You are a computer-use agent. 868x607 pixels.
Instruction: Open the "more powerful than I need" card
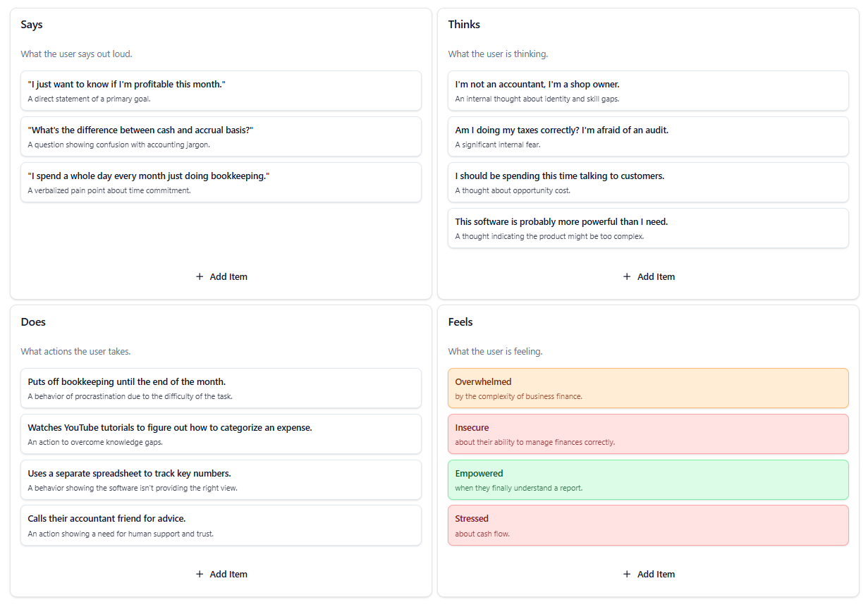647,228
